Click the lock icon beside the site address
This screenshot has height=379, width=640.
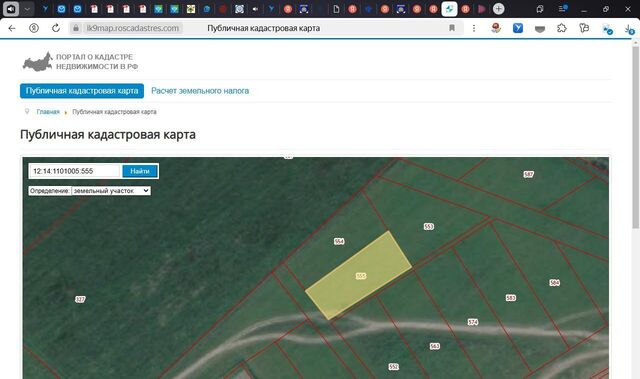click(76, 28)
